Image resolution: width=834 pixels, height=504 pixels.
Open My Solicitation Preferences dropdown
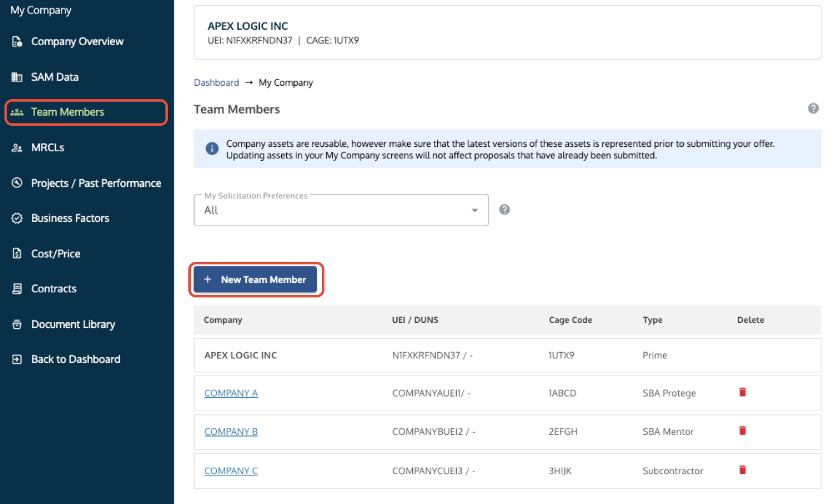341,210
